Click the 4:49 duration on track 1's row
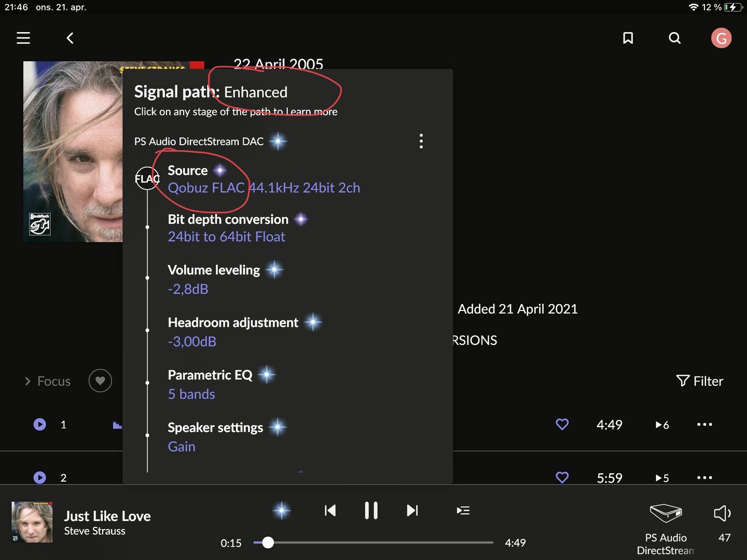Screen dimensions: 747x560 (x=610, y=425)
